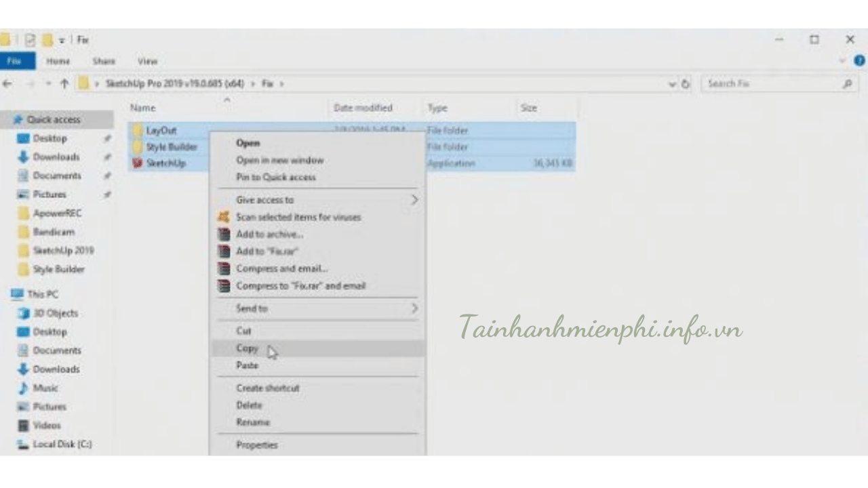Image resolution: width=868 pixels, height=488 pixels.
Task: Open Local Disk (C:) in sidebar
Action: (x=62, y=445)
